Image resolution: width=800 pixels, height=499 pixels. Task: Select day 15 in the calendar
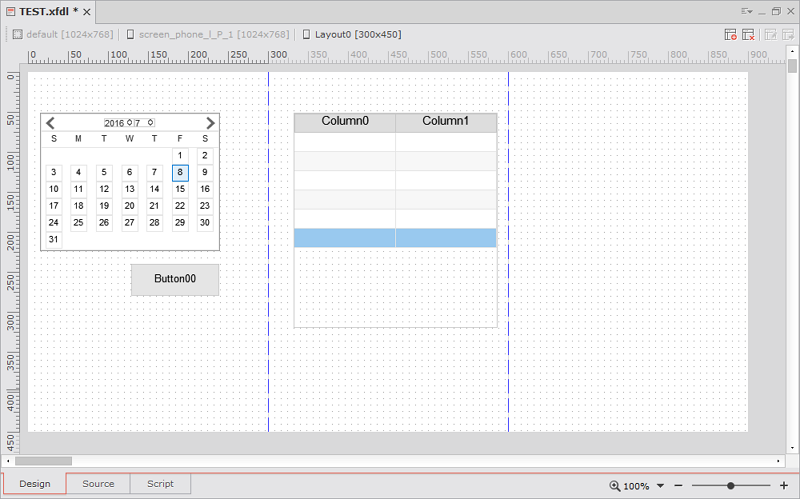point(180,189)
